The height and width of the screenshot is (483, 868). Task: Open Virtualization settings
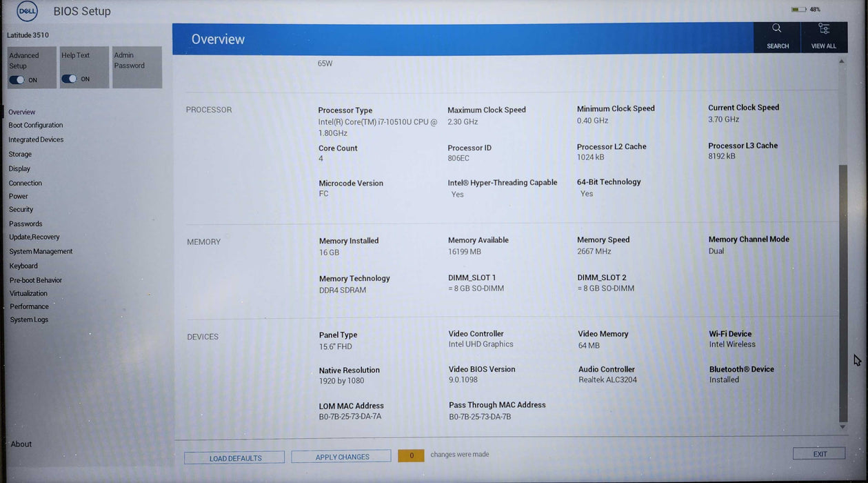tap(28, 293)
